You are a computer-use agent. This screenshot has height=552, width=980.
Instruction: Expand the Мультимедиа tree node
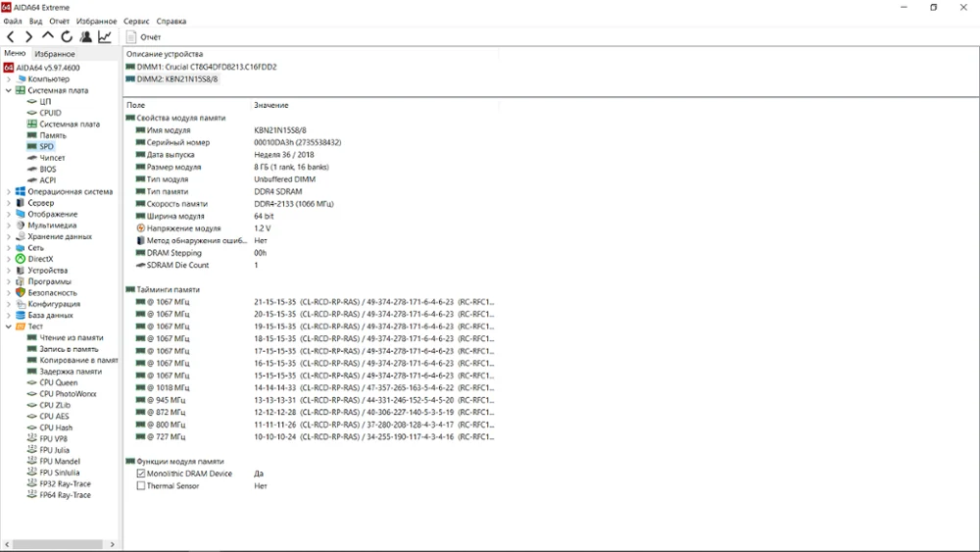point(9,226)
